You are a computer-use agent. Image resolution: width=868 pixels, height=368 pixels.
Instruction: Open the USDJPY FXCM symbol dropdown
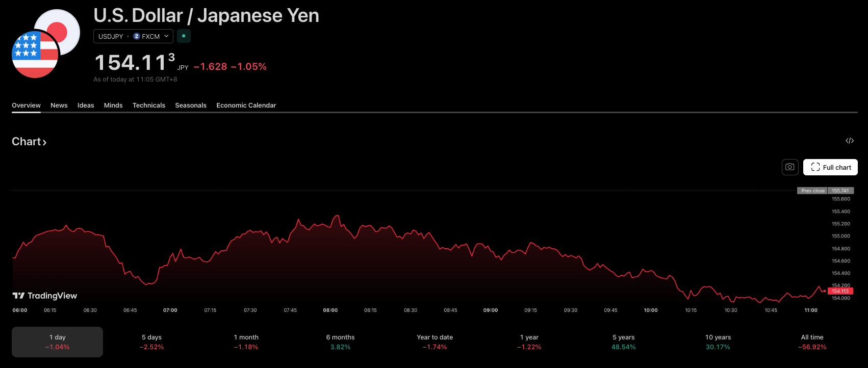click(133, 36)
